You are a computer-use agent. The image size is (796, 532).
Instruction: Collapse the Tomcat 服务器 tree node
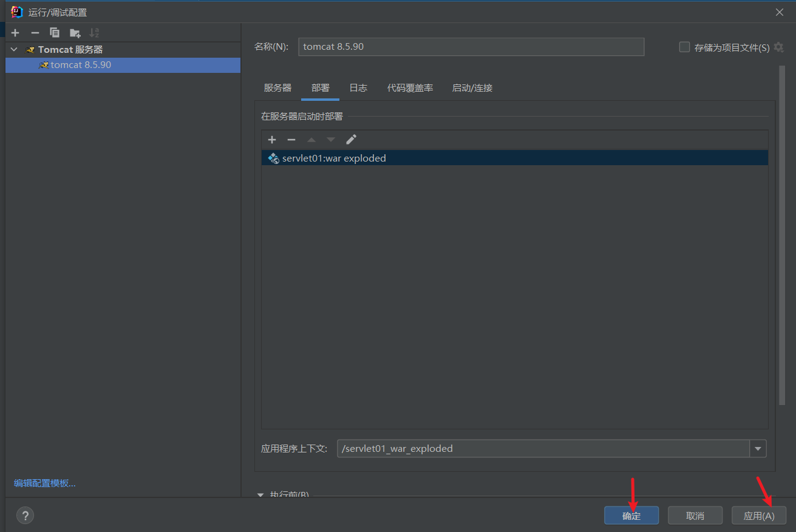click(x=14, y=50)
